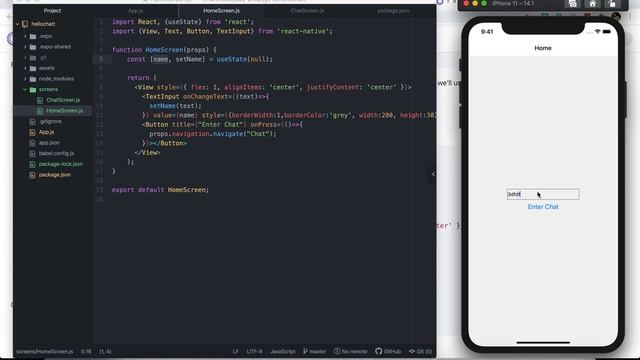Click the cursor position 5:16 in status bar
Screen dimensions: 640x360
[86, 351]
